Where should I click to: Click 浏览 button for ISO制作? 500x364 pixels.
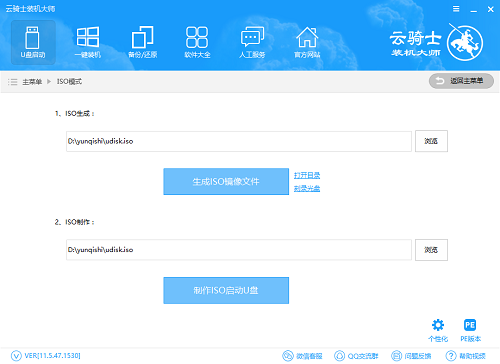[431, 250]
